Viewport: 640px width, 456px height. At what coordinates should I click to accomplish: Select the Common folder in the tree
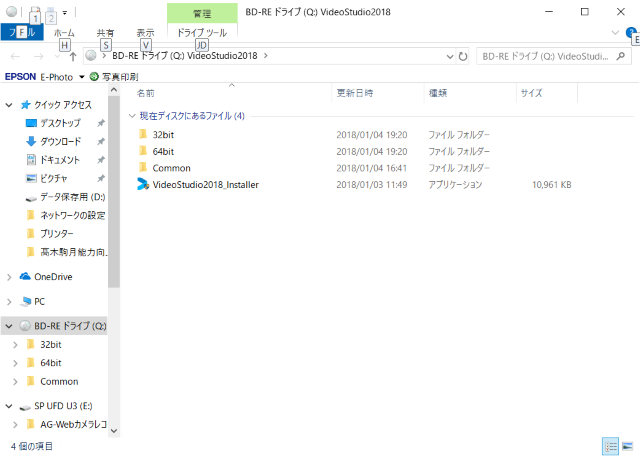click(59, 382)
